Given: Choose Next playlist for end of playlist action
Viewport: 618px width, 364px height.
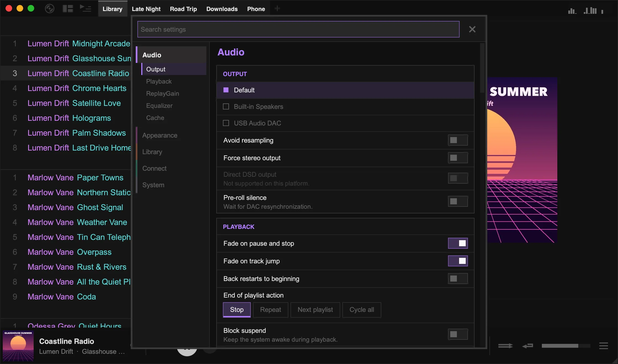Looking at the screenshot, I should 315,310.
